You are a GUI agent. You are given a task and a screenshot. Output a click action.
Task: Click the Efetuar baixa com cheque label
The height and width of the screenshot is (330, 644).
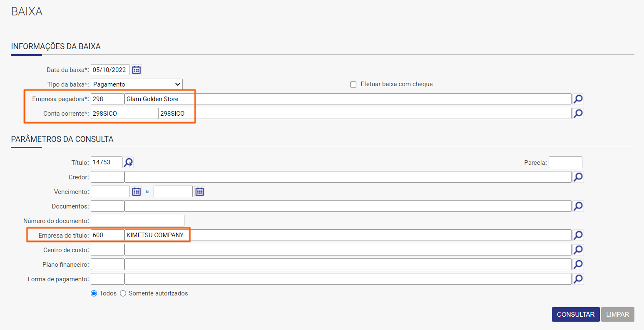[x=397, y=84]
